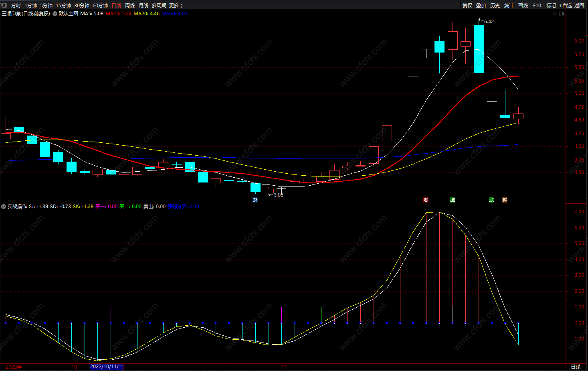Click the 卖出: 0.00 value

(x=155, y=207)
